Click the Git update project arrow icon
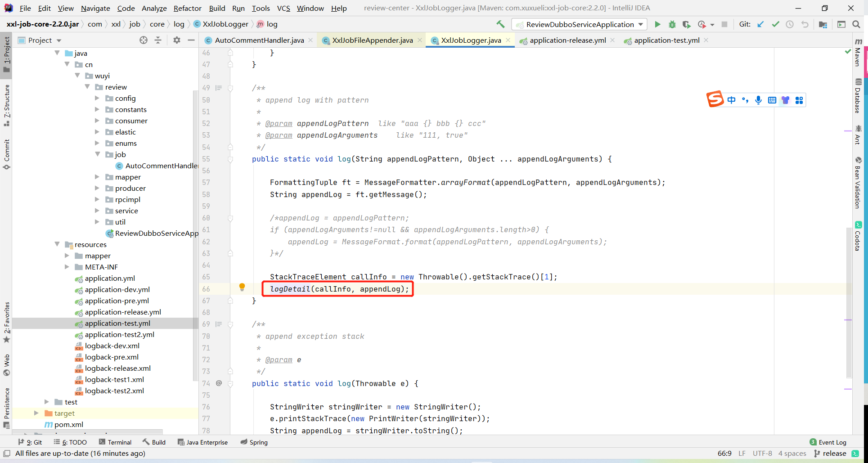 tap(760, 24)
